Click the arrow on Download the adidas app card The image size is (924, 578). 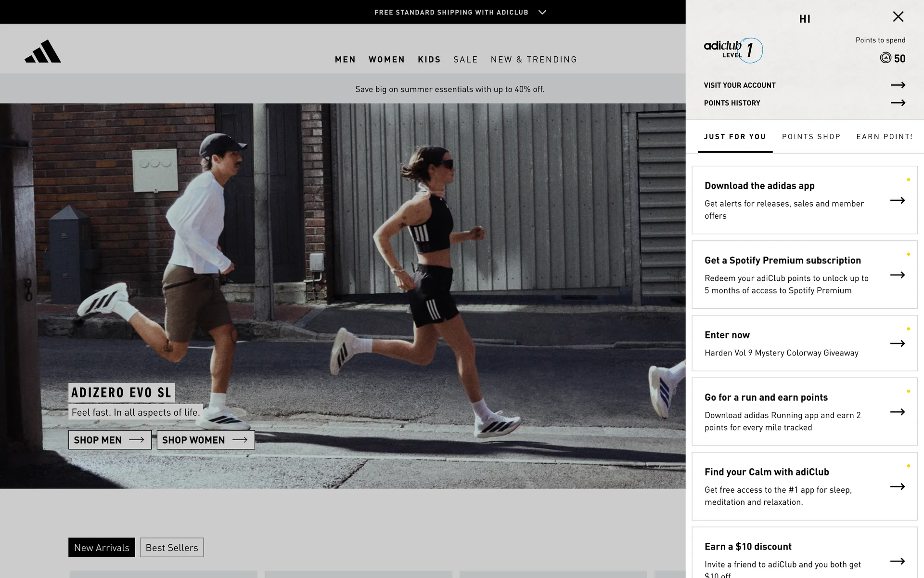(x=897, y=200)
